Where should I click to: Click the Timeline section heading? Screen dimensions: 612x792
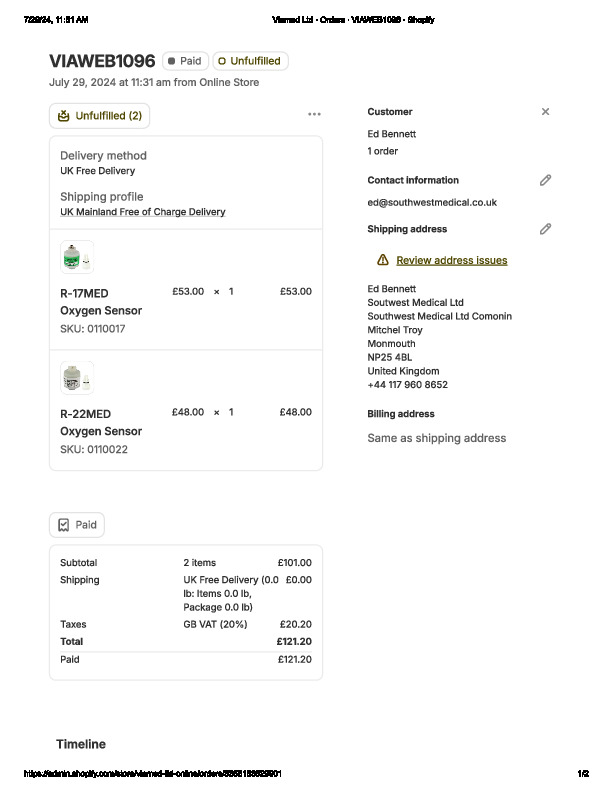pos(81,744)
